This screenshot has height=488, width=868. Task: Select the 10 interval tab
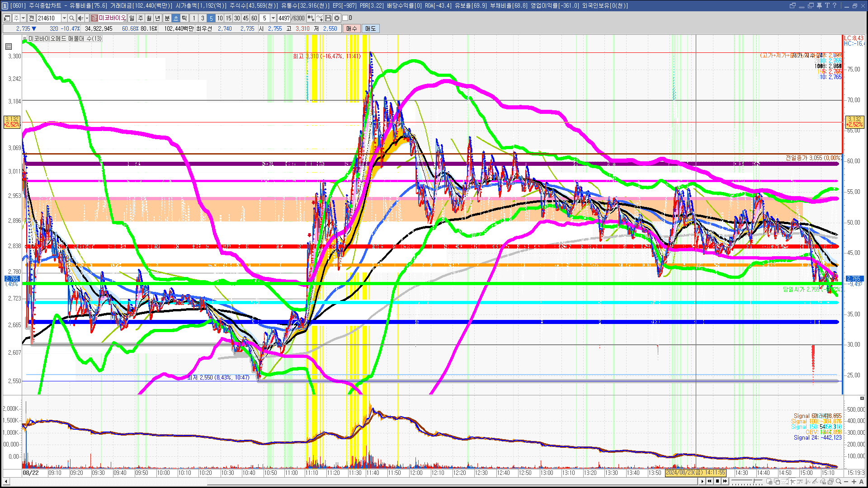[x=220, y=18]
